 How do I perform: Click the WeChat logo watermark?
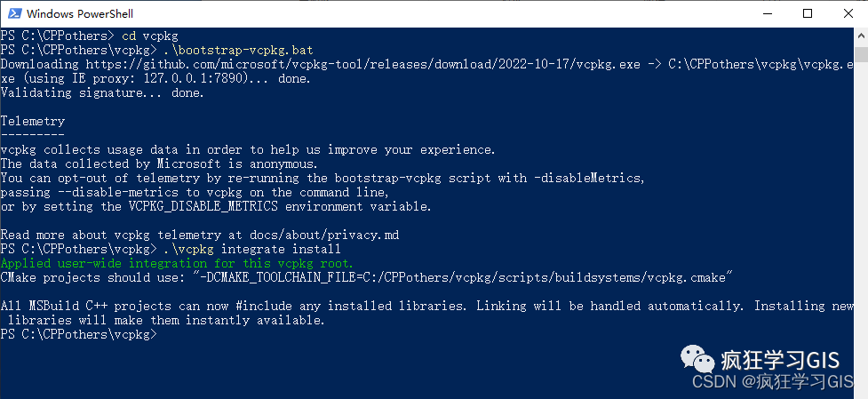point(697,359)
